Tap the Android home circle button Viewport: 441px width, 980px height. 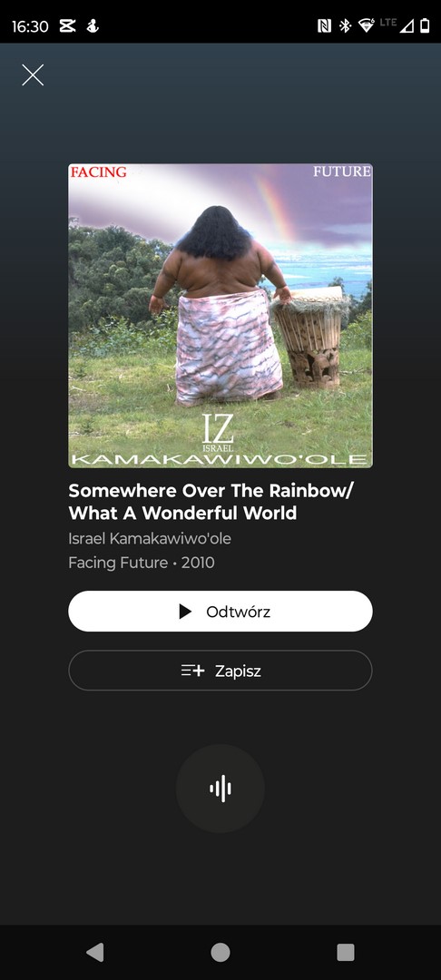220,953
